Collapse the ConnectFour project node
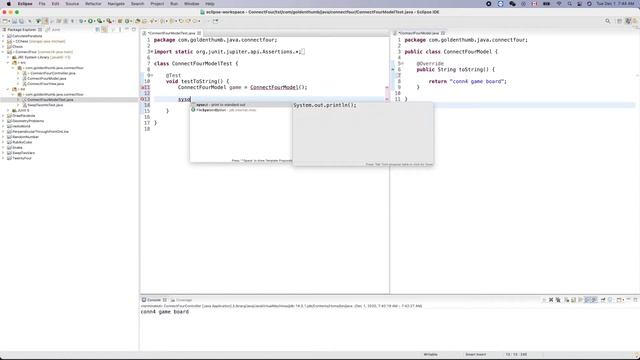This screenshot has height=360, width=640. tap(3, 52)
